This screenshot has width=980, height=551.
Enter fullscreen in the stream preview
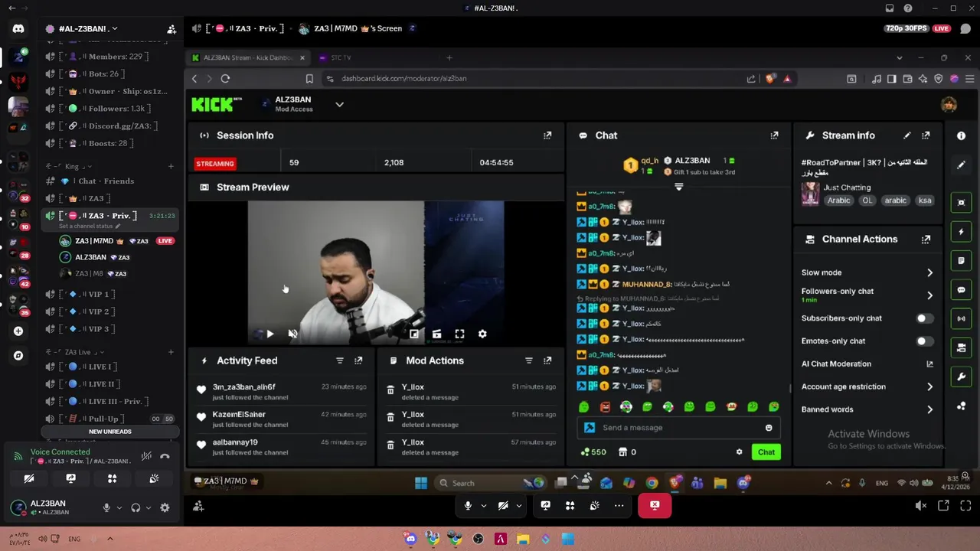click(459, 334)
